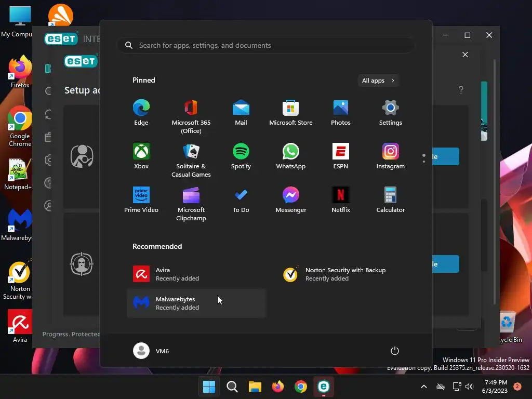Launch Firefox from the taskbar

278,387
